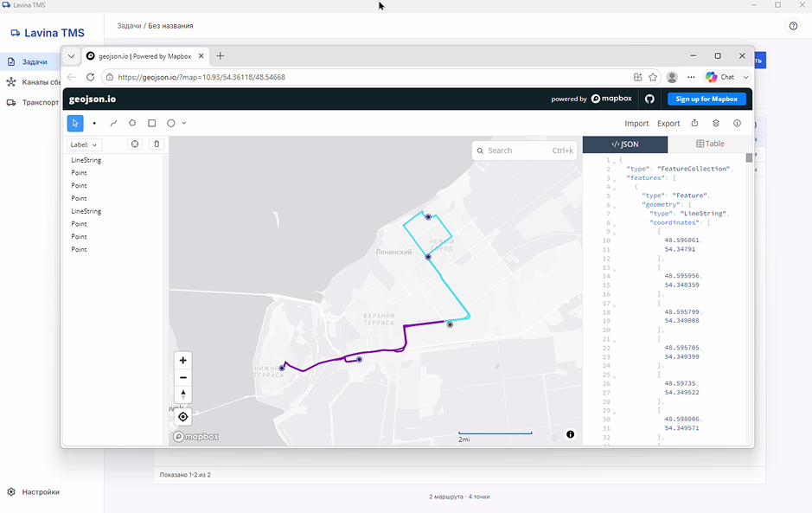This screenshot has width=812, height=513.
Task: Open the map layers style icon
Action: tap(716, 124)
